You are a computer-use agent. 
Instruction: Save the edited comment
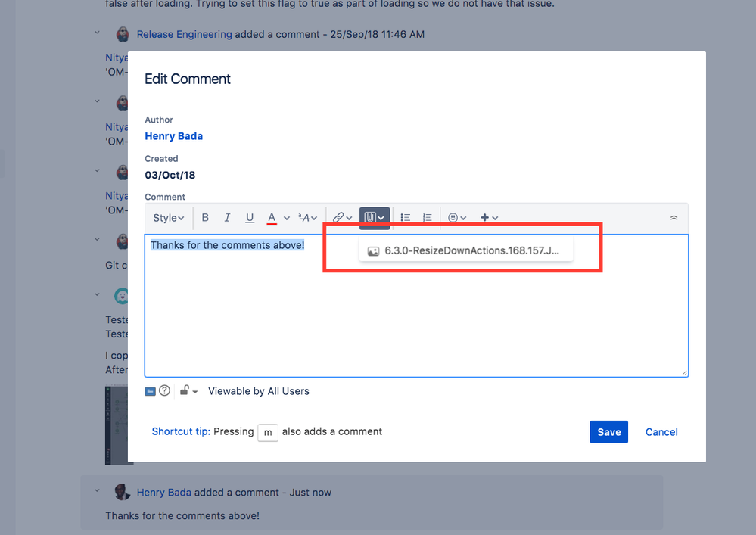pos(608,432)
